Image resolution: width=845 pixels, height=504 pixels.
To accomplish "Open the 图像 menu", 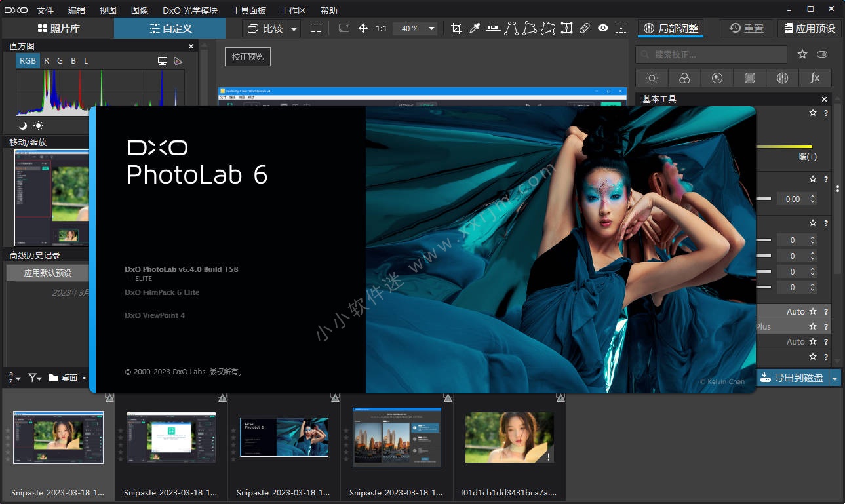I will 140,10.
